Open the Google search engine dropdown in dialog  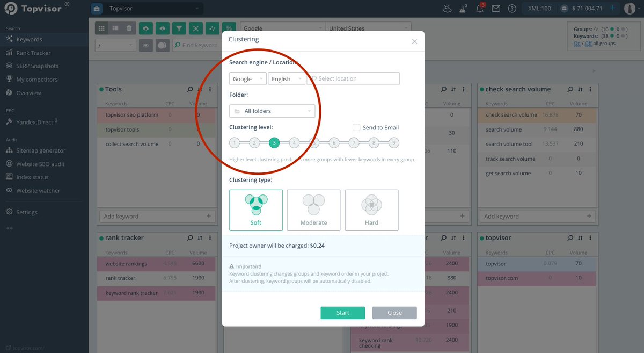(247, 78)
